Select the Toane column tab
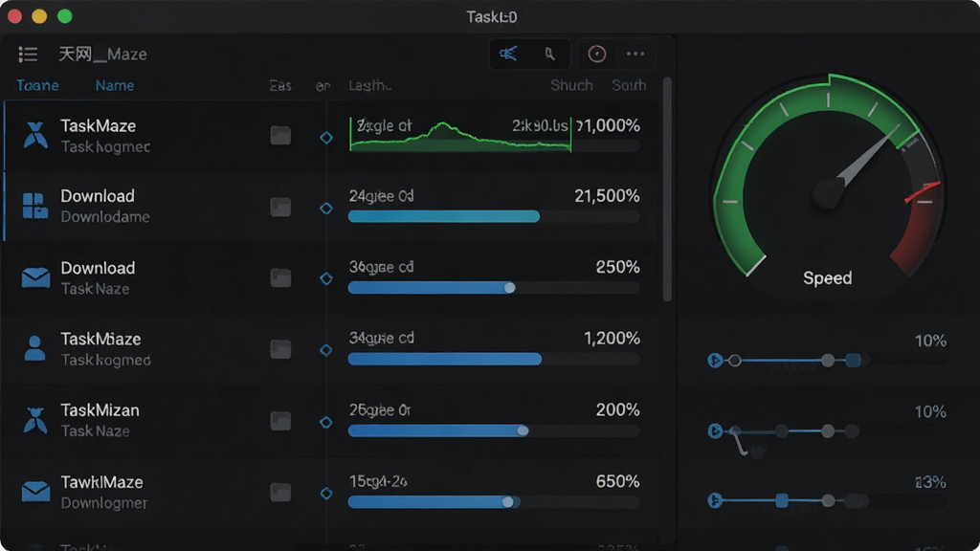 coord(37,85)
